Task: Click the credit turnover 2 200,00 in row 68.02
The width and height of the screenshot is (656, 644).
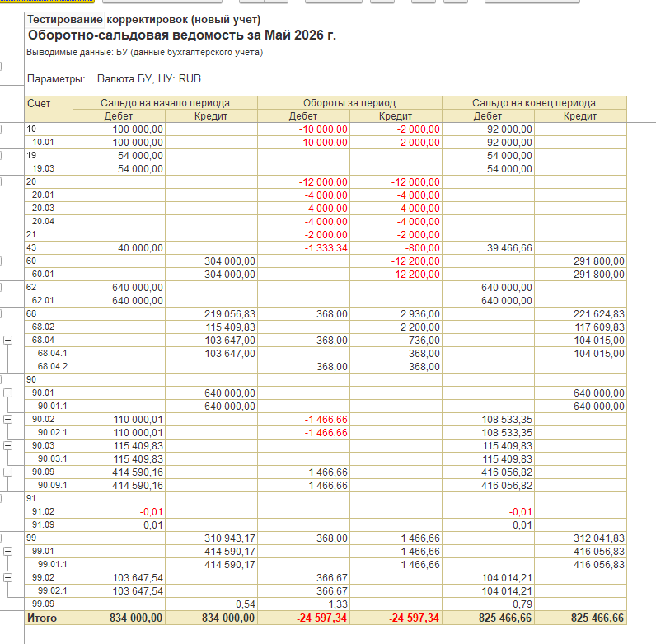Action: [420, 327]
